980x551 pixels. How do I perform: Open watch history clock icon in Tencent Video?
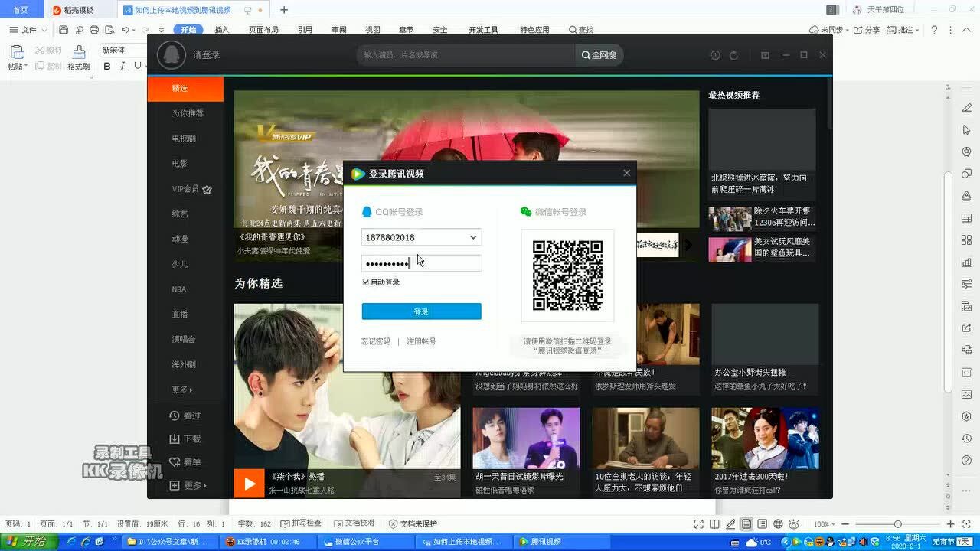(715, 55)
